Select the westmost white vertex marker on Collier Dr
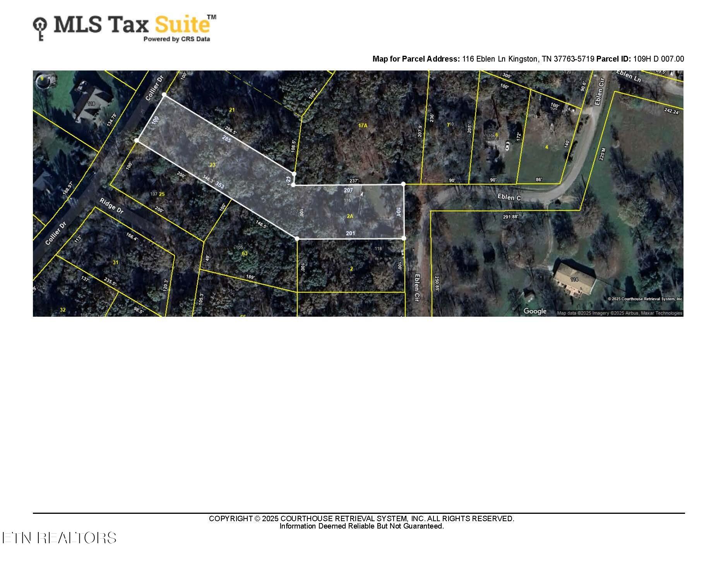Screen dimensions: 728x563 [x=137, y=140]
